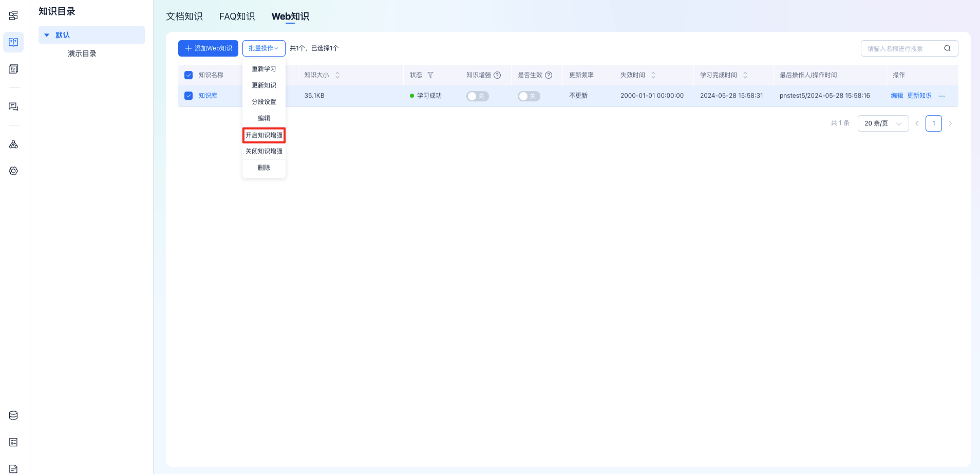Click 编辑 link in the 知识库 row

pyautogui.click(x=897, y=96)
